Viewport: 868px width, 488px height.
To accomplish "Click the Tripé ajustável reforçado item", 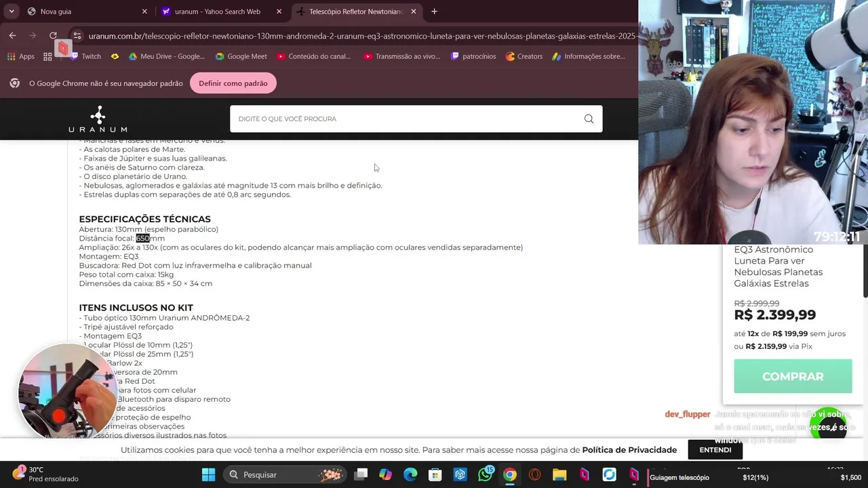I will click(x=126, y=327).
